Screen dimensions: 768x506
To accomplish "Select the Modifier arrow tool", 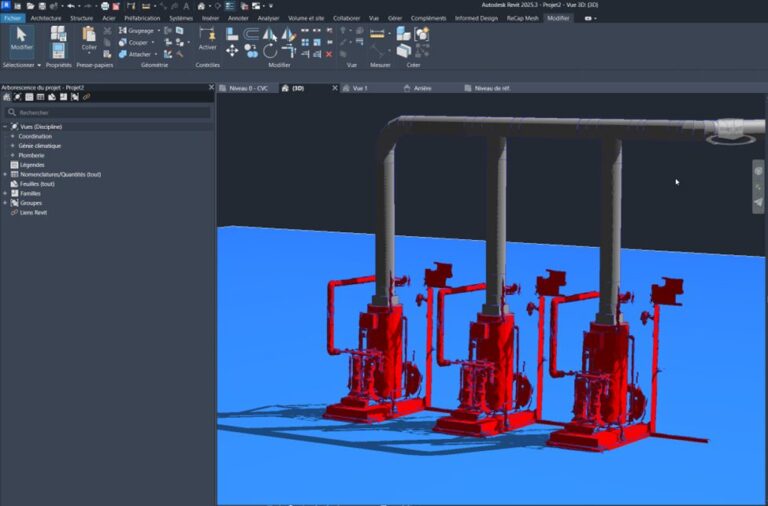I will pyautogui.click(x=21, y=38).
